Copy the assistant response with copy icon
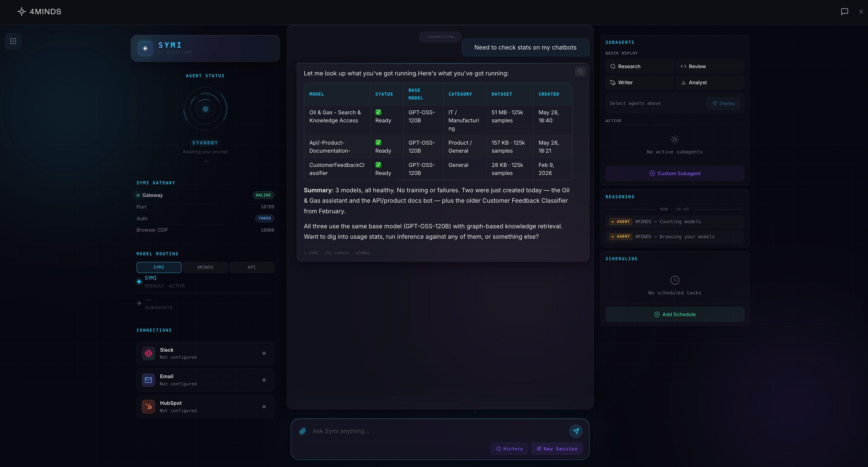Image resolution: width=868 pixels, height=467 pixels. (580, 72)
